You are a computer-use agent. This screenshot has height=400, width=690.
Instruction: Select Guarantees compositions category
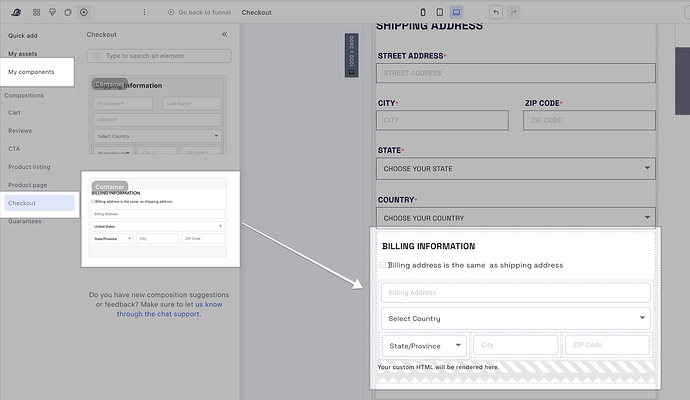pos(25,221)
